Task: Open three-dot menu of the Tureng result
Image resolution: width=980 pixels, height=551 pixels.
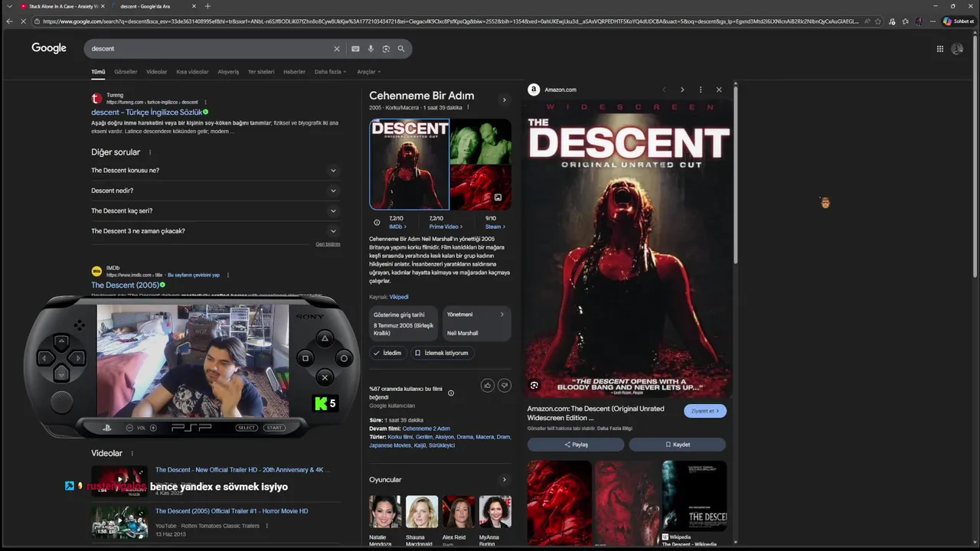Action: [205, 102]
